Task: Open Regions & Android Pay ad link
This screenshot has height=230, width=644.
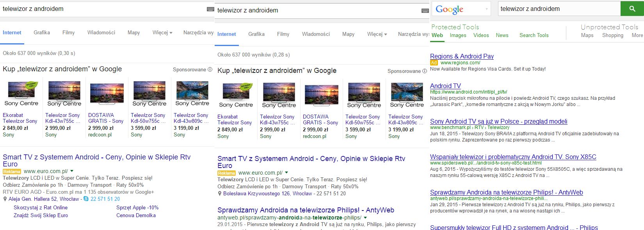Action: pos(462,56)
